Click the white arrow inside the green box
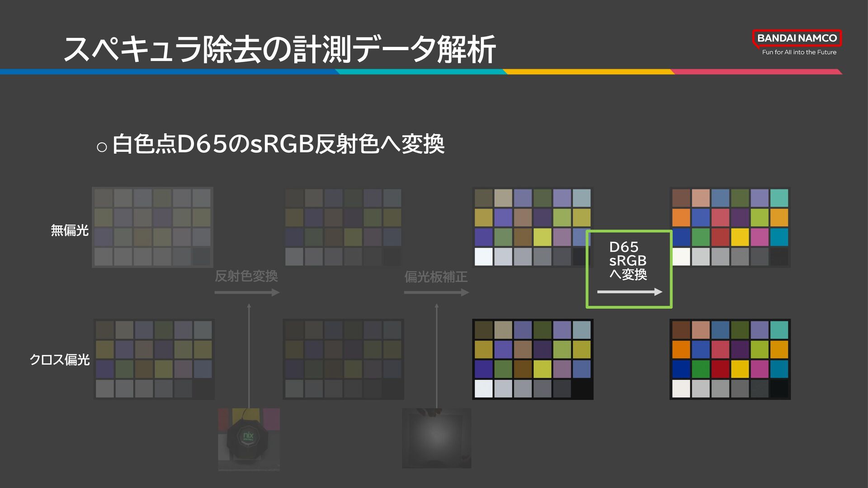868x488 pixels. tap(629, 292)
